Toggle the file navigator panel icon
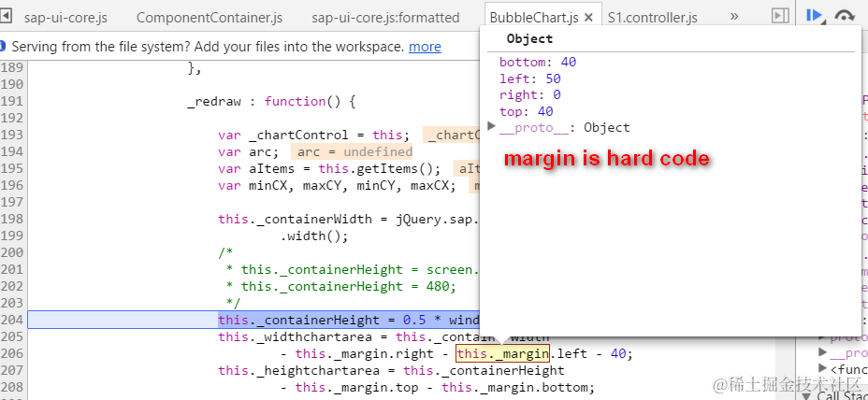The width and height of the screenshot is (868, 400). point(6,17)
